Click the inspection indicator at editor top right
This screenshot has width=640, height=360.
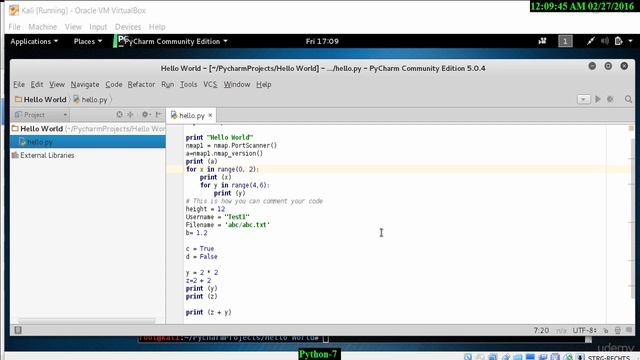point(631,128)
